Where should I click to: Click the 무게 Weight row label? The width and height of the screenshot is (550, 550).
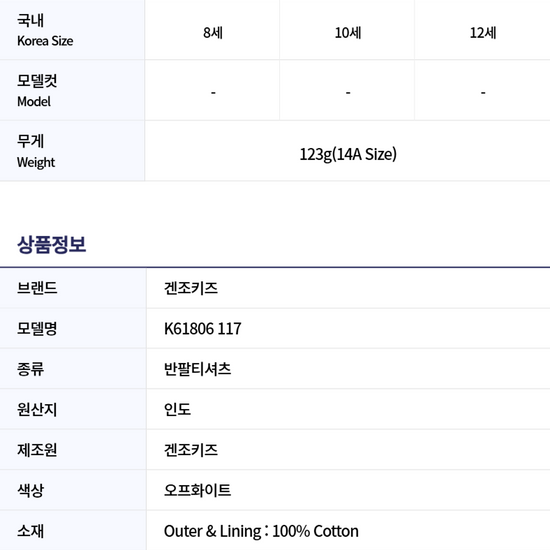[x=36, y=151]
